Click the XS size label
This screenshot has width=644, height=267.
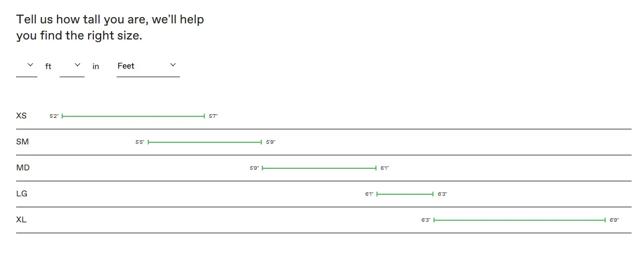pos(21,116)
